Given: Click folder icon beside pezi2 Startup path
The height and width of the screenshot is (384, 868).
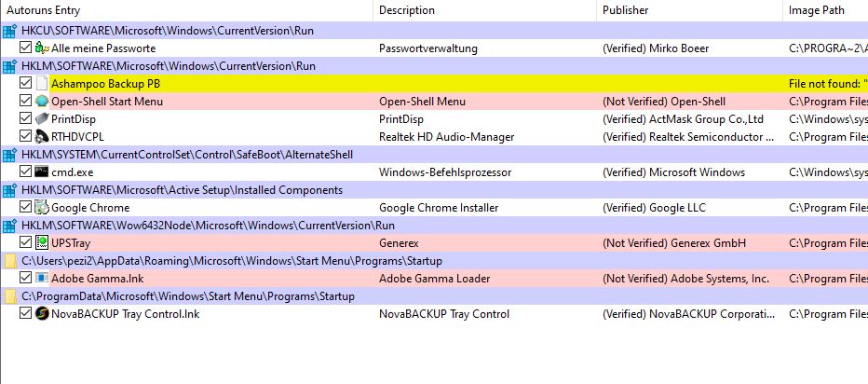Looking at the screenshot, I should [10, 261].
